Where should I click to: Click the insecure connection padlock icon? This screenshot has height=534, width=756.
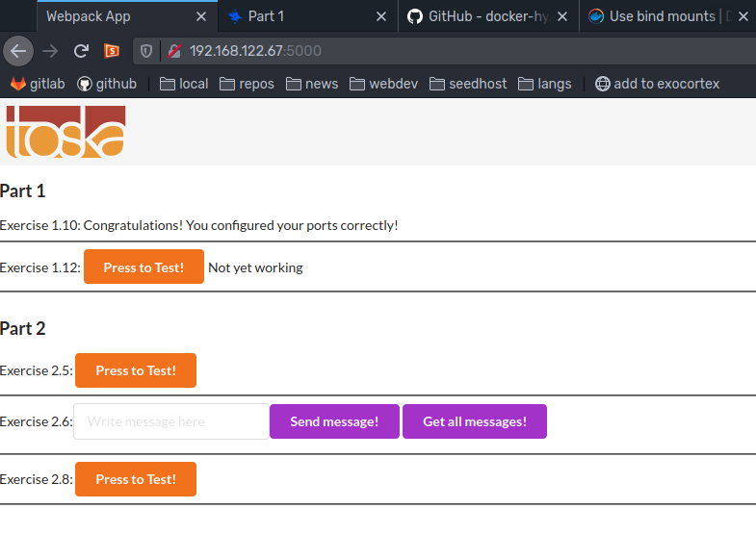coord(173,51)
